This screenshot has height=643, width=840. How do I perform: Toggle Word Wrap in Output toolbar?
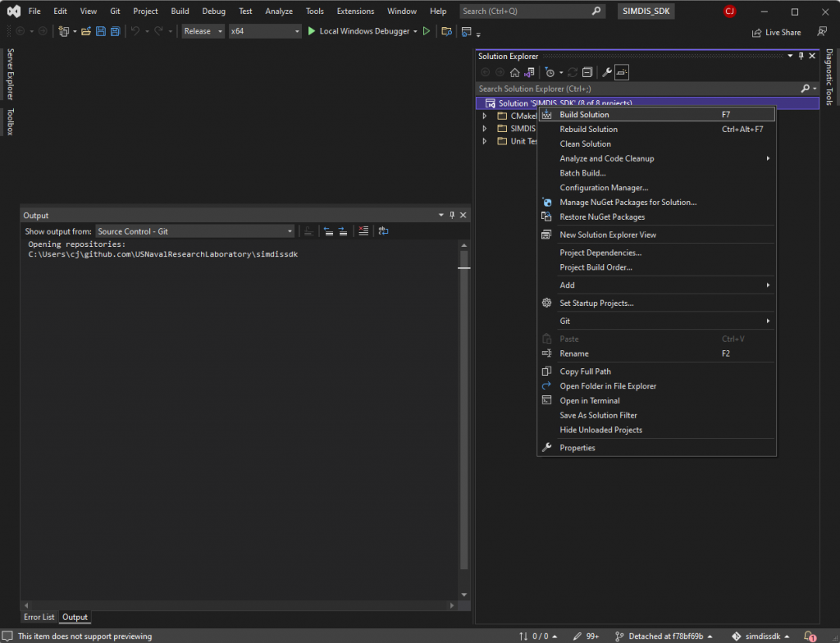pyautogui.click(x=383, y=231)
